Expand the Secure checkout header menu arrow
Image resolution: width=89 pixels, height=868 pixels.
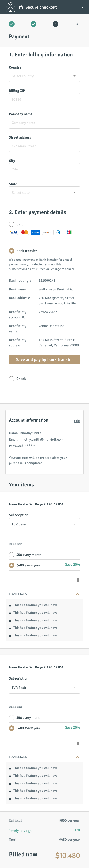click(82, 7)
